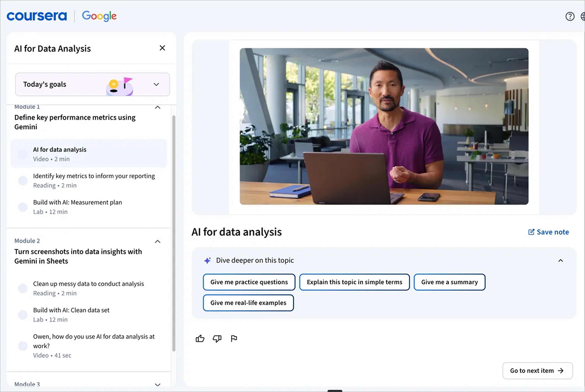Image resolution: width=585 pixels, height=392 pixels.
Task: Click Give me a summary button
Action: (449, 282)
